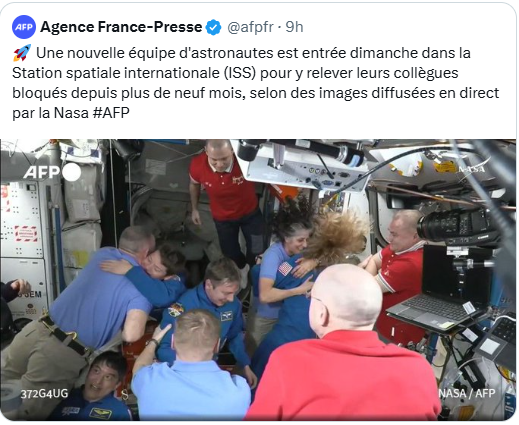Open the AFP profile avatar
The image size is (519, 425).
pyautogui.click(x=24, y=27)
